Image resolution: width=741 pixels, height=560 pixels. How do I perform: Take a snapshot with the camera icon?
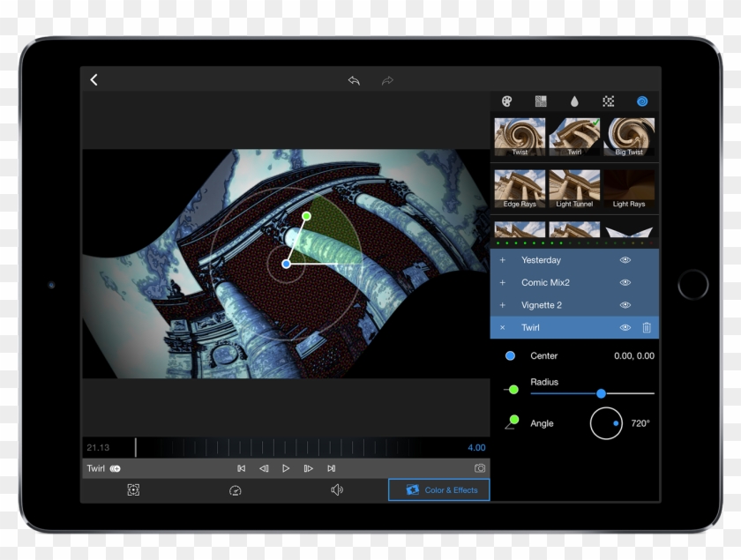click(479, 468)
